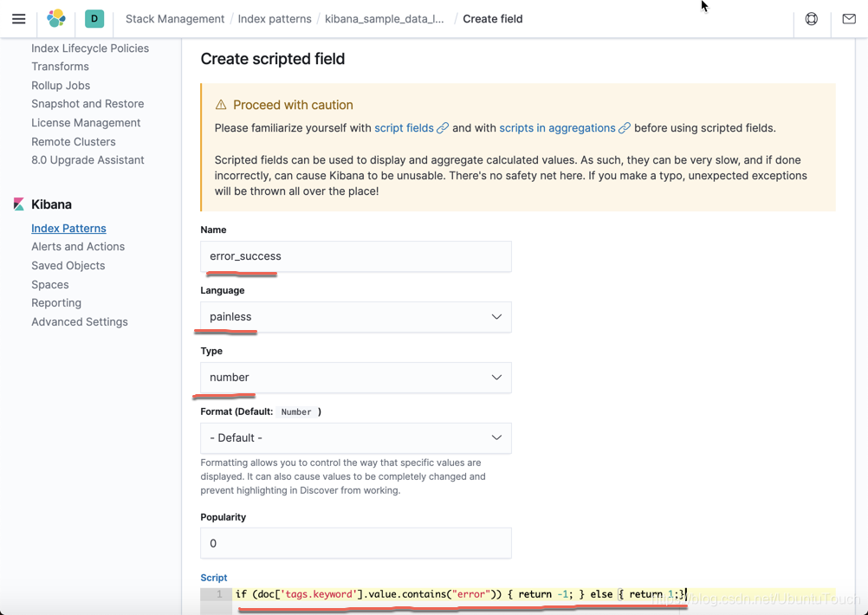868x615 pixels.
Task: Click the Name field with error_success
Action: 356,256
